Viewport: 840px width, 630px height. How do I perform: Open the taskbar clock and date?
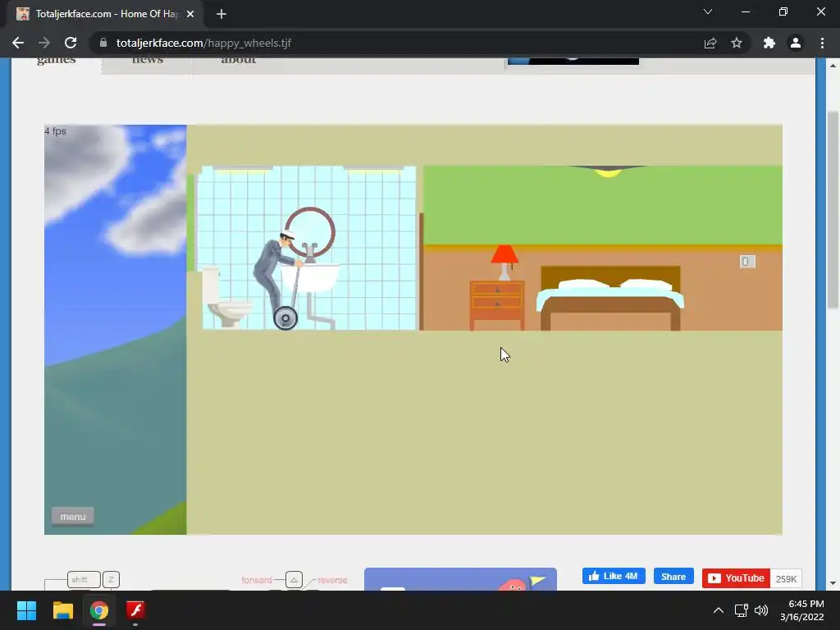point(802,610)
